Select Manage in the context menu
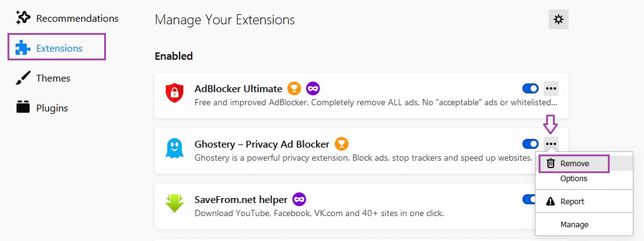This screenshot has width=644, height=241. 574,225
